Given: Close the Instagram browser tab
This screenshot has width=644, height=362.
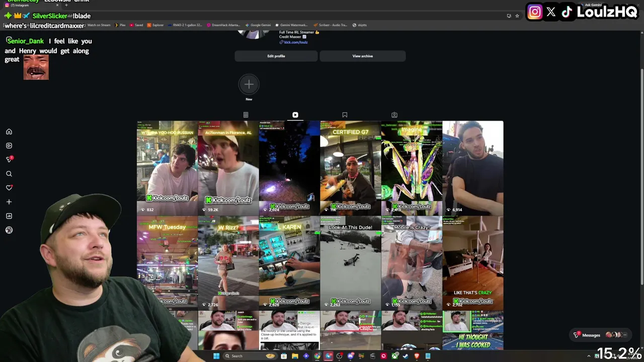Looking at the screenshot, I should click(x=57, y=5).
